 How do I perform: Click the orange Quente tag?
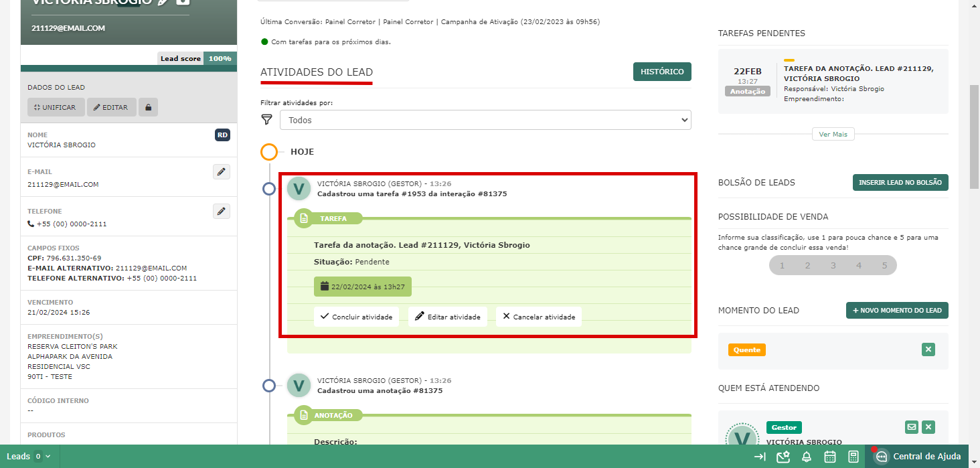tap(747, 349)
